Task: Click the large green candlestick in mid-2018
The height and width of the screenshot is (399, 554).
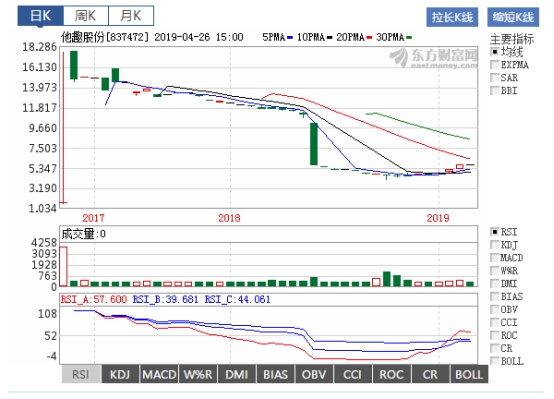Action: point(314,144)
